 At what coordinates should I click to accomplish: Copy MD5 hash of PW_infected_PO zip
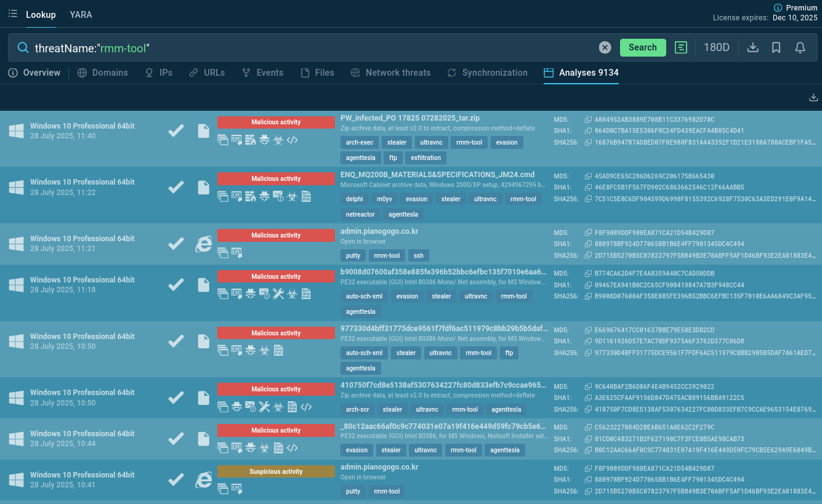(x=588, y=119)
